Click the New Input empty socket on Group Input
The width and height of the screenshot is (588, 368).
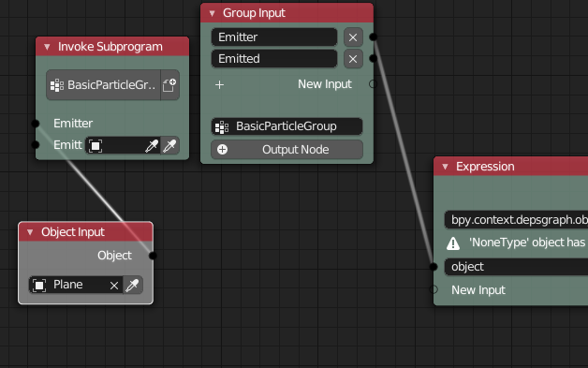pos(374,83)
